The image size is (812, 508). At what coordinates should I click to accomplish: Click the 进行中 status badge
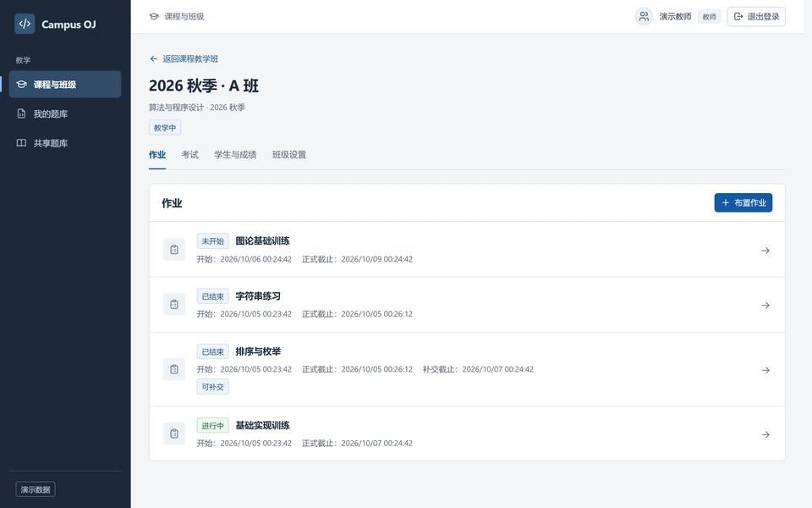212,426
